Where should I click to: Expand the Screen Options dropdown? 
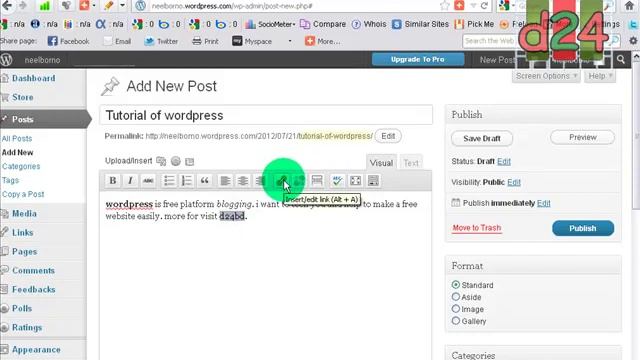[x=546, y=76]
